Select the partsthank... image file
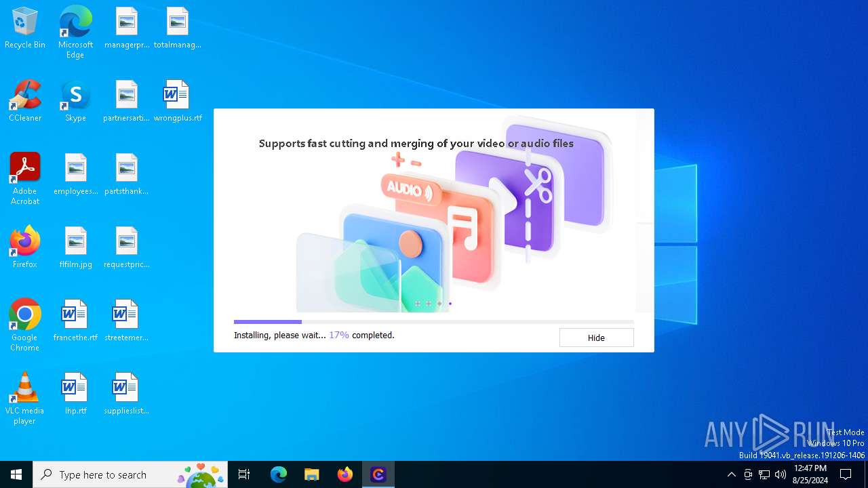 tap(127, 175)
